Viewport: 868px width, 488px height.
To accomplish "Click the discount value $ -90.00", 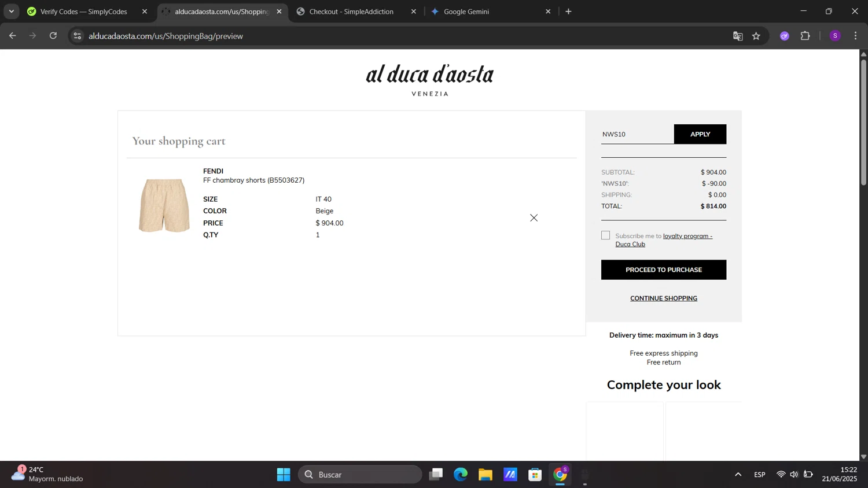I will click(714, 184).
